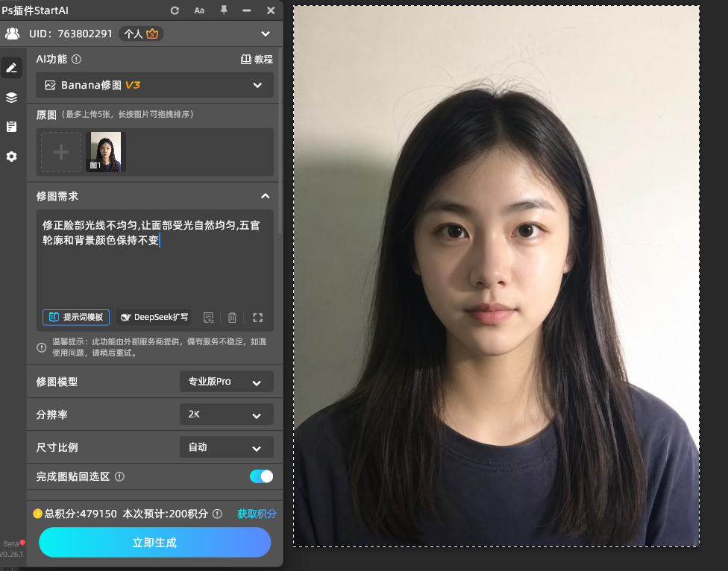Open 分辨率 2K dropdown

[227, 414]
